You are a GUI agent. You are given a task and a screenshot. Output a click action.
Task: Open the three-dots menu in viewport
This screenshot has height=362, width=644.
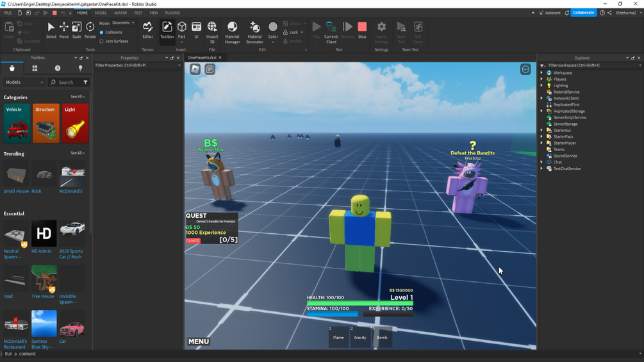coord(525,69)
